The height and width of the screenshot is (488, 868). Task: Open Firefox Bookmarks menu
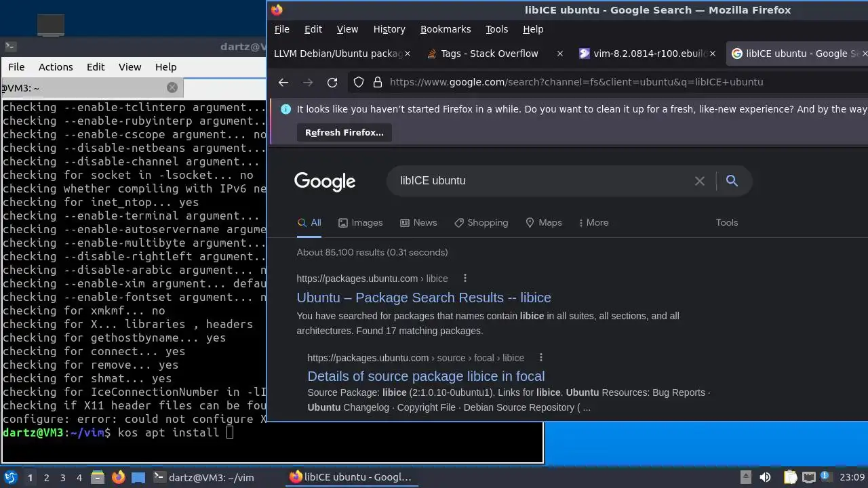coord(446,29)
